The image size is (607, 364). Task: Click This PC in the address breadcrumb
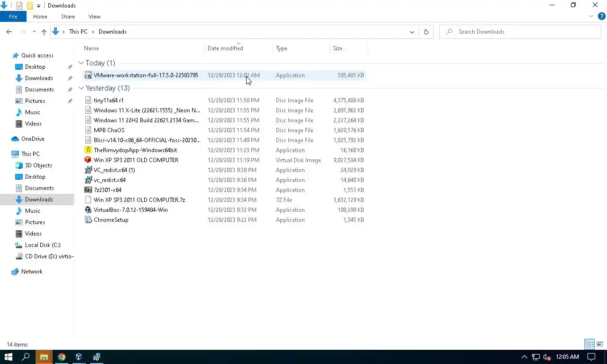pyautogui.click(x=78, y=32)
